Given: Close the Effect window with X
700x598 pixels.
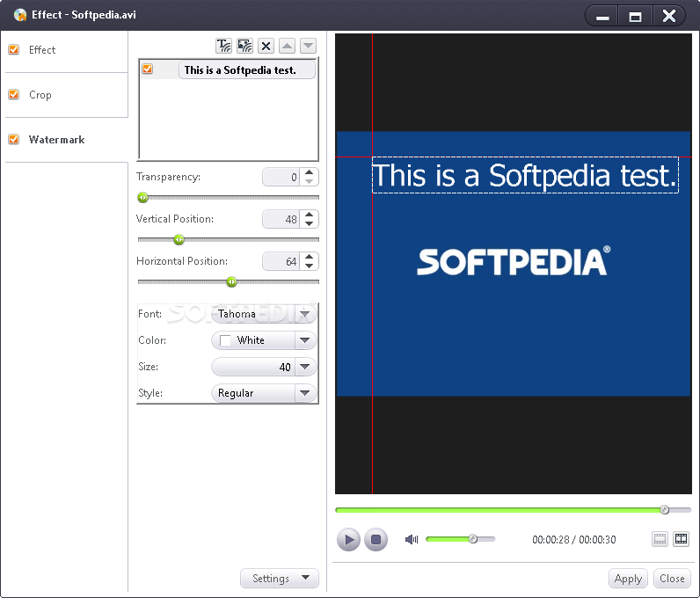Looking at the screenshot, I should 668,17.
